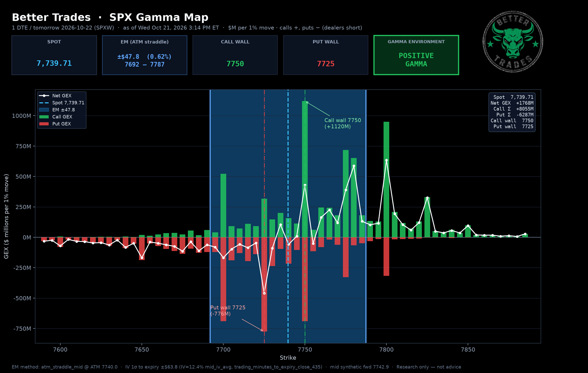Image resolution: width=588 pixels, height=373 pixels.
Task: Click the 7850 strike axis label
Action: [x=468, y=350]
